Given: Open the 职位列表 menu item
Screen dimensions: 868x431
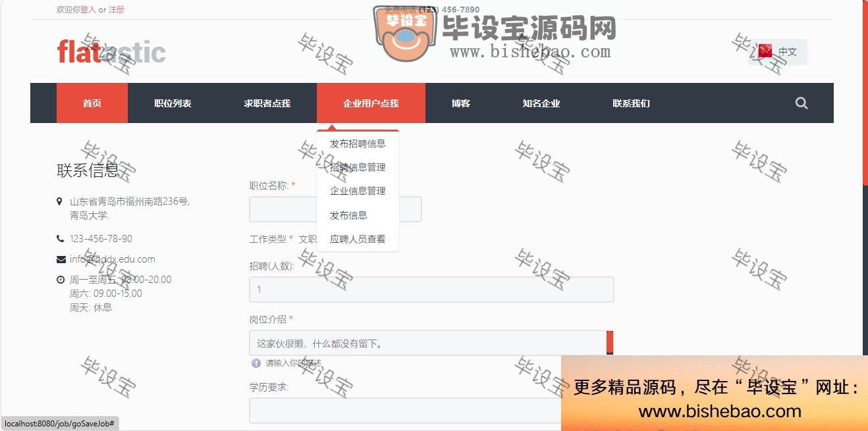Looking at the screenshot, I should pos(173,103).
